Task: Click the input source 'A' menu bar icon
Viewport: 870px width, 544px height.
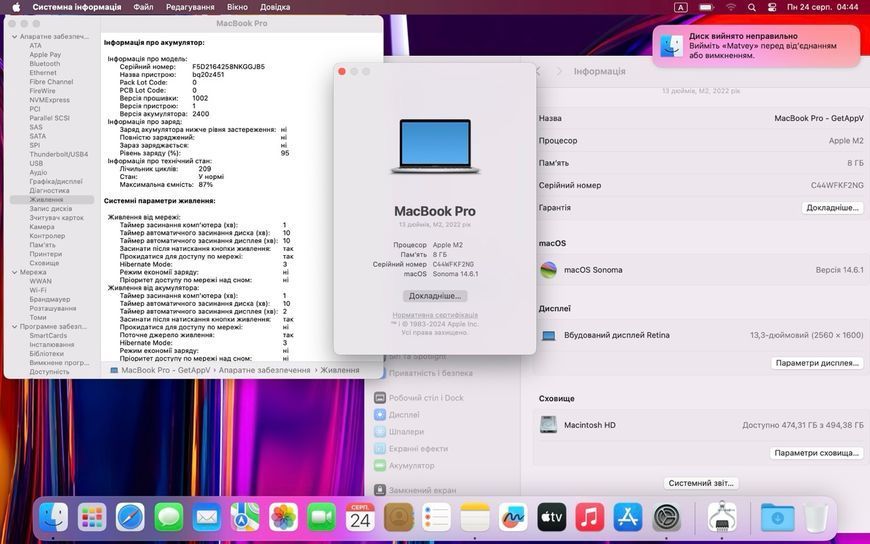Action: coord(681,7)
